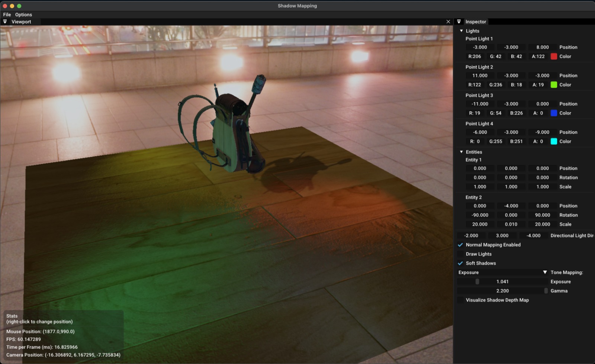Select Point Light 4 Z position -9.000
Viewport: 595px width, 364px height.
click(543, 132)
